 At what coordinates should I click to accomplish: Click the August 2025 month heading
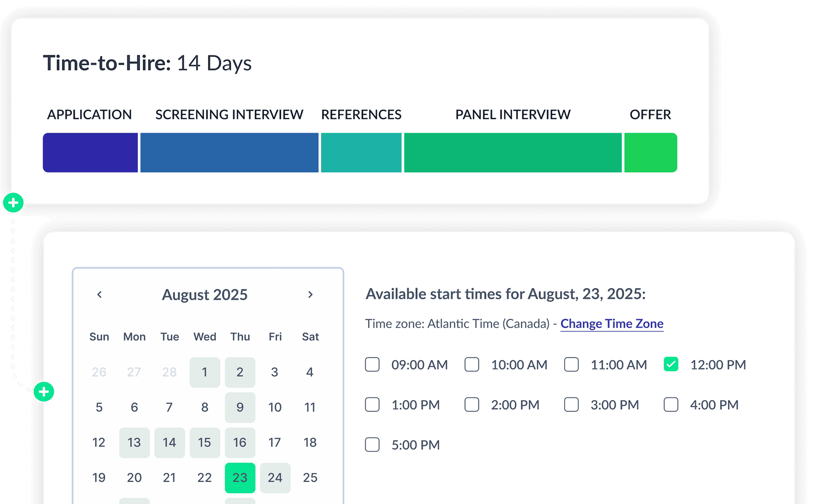tap(205, 294)
